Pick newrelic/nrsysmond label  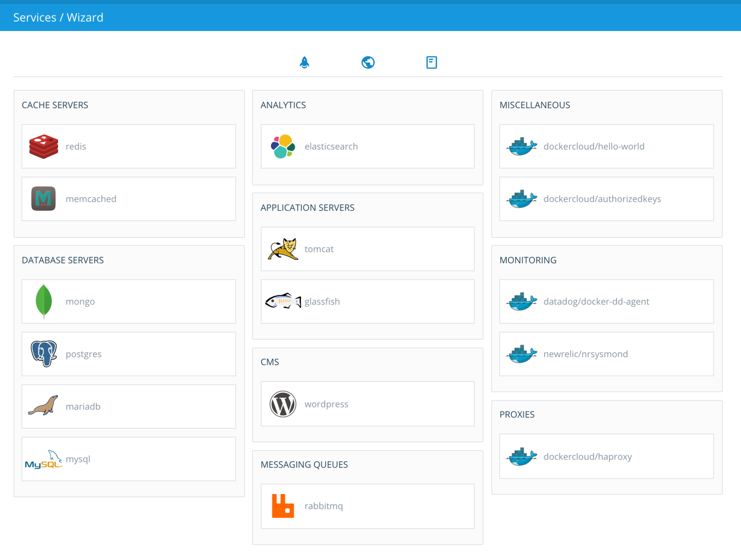(x=586, y=354)
